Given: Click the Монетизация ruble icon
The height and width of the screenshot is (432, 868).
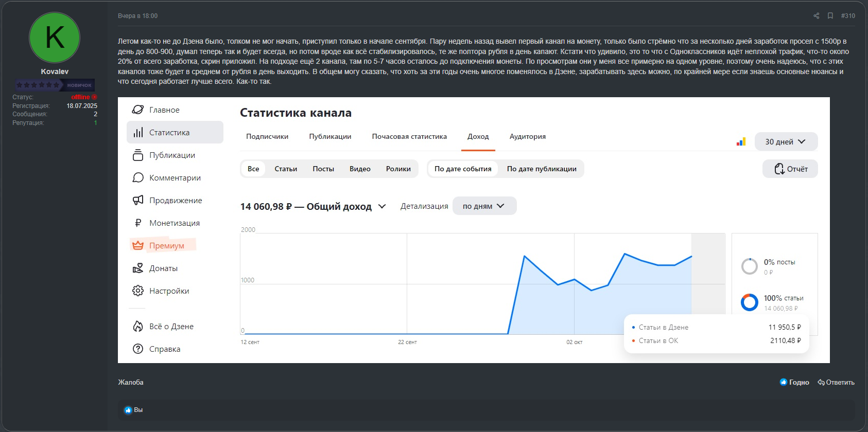Looking at the screenshot, I should tap(138, 223).
